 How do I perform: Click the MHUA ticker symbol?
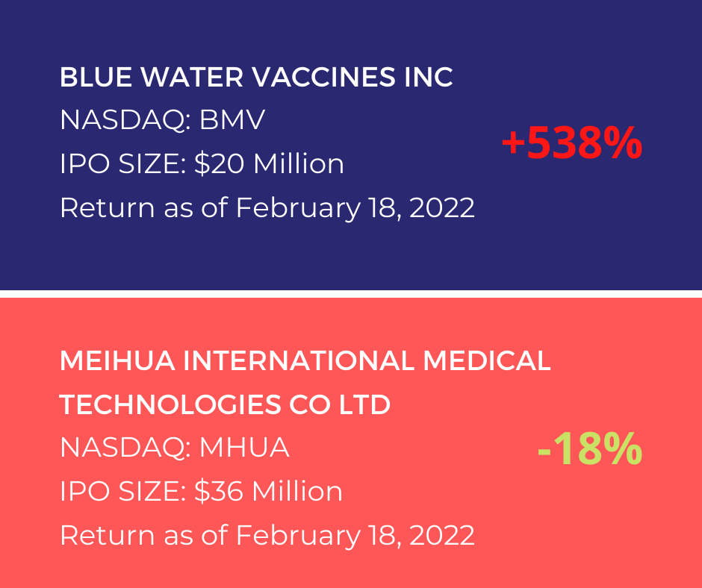point(244,447)
